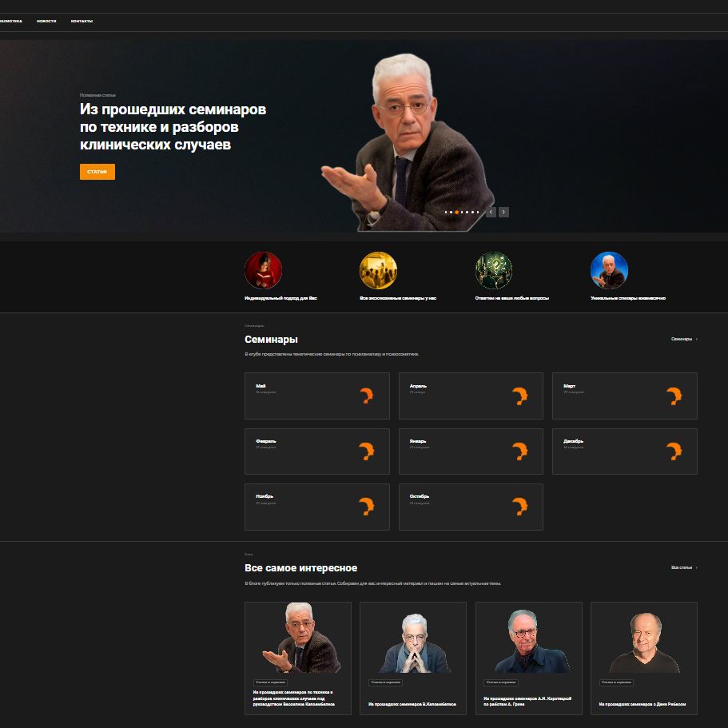Go to previous hero slide arrow
Screen dimensions: 728x728
(x=491, y=212)
